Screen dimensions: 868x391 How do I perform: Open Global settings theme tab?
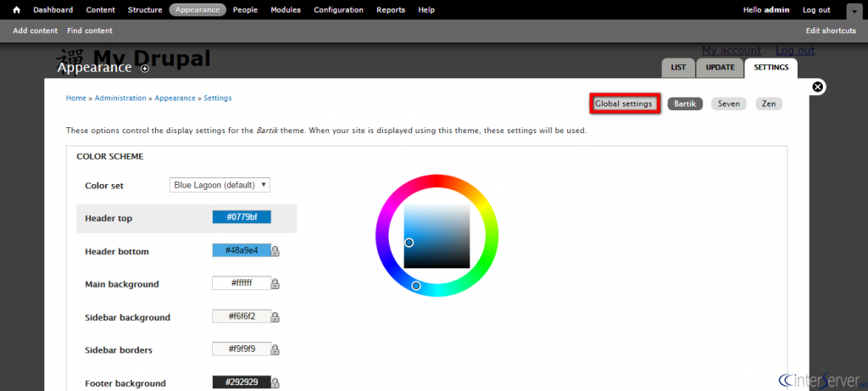pos(624,103)
